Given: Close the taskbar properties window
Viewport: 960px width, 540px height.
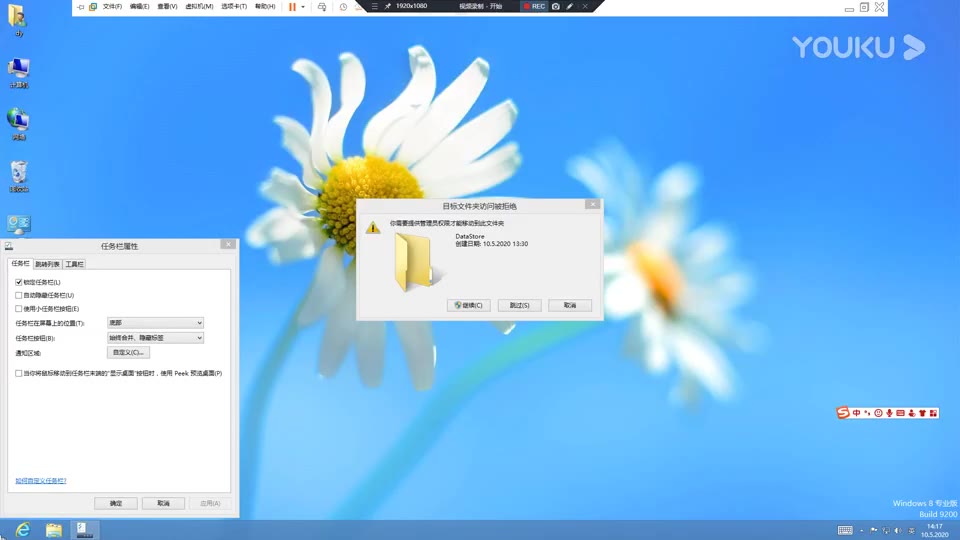Looking at the screenshot, I should [x=228, y=244].
